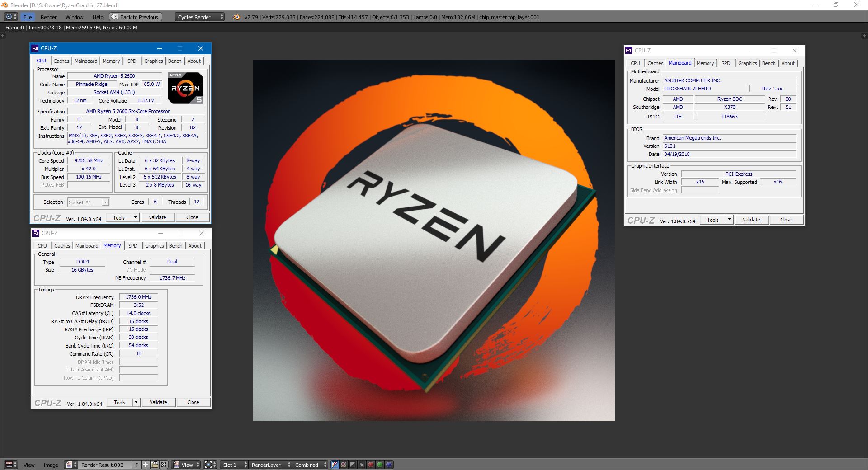Click the folder icon to open image
The image size is (868, 470).
(155, 465)
